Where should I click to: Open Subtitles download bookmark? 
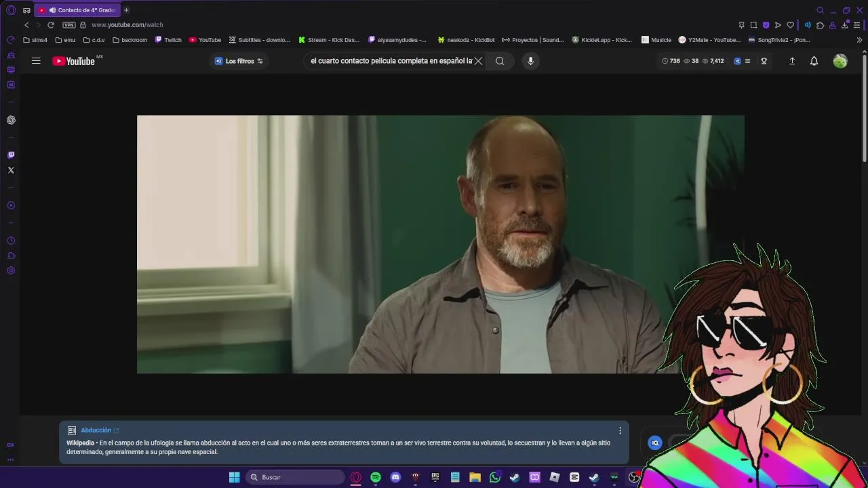pos(259,40)
